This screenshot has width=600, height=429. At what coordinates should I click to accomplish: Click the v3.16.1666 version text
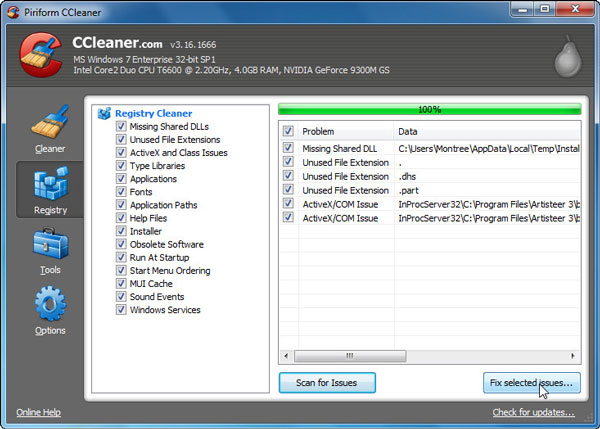[x=193, y=45]
